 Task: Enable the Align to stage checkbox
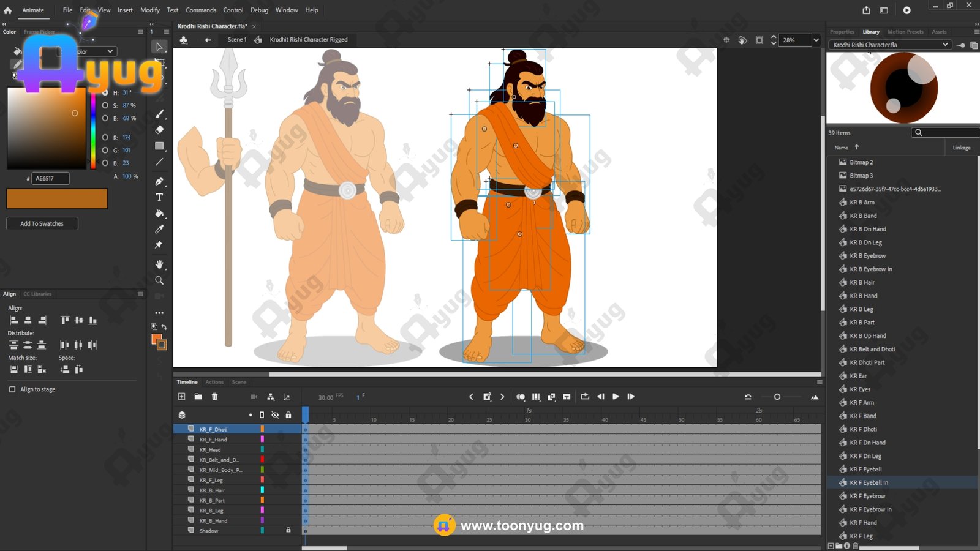(x=12, y=389)
